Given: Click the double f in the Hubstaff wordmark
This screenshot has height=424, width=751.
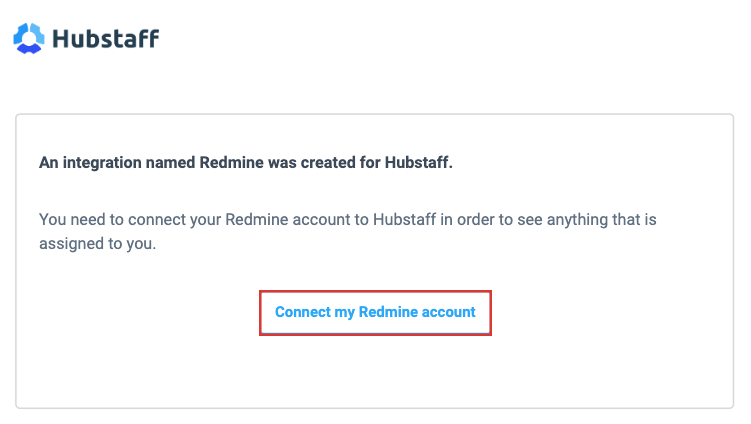Looking at the screenshot, I should [149, 38].
